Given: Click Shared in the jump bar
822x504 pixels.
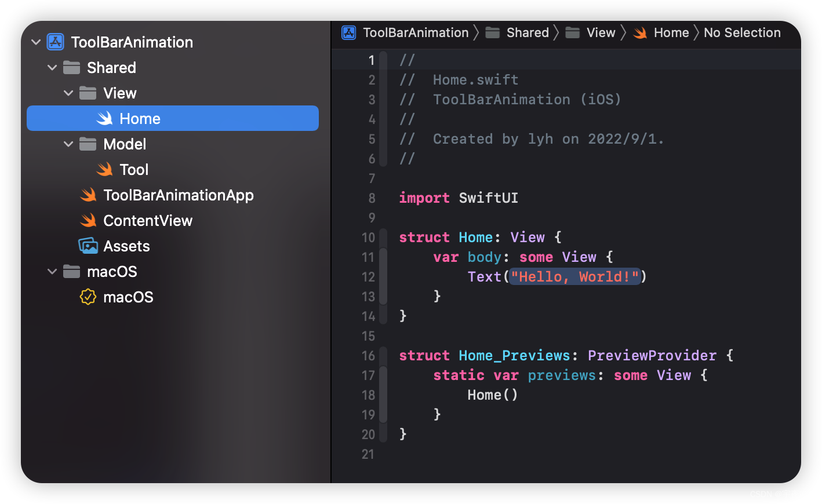Looking at the screenshot, I should click(x=528, y=32).
